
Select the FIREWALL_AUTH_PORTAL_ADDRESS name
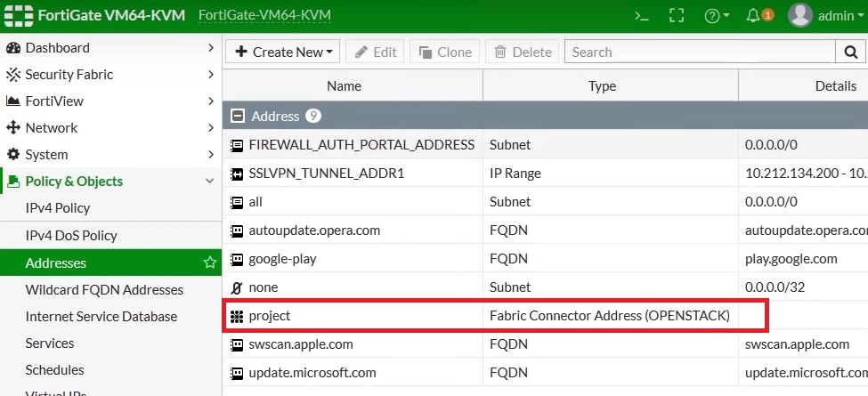point(361,145)
